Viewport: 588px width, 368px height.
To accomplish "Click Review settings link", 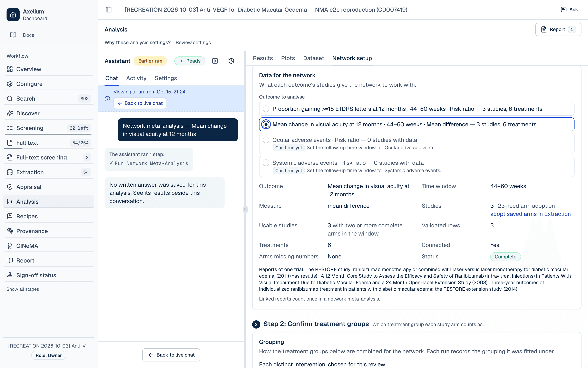I will click(193, 42).
